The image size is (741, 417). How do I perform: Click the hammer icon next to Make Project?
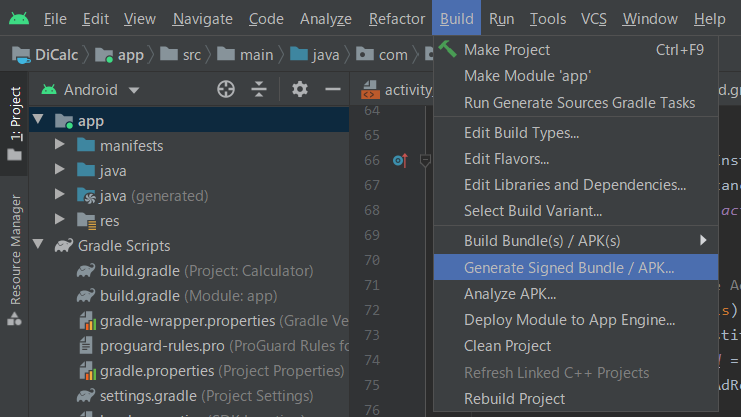(x=447, y=49)
